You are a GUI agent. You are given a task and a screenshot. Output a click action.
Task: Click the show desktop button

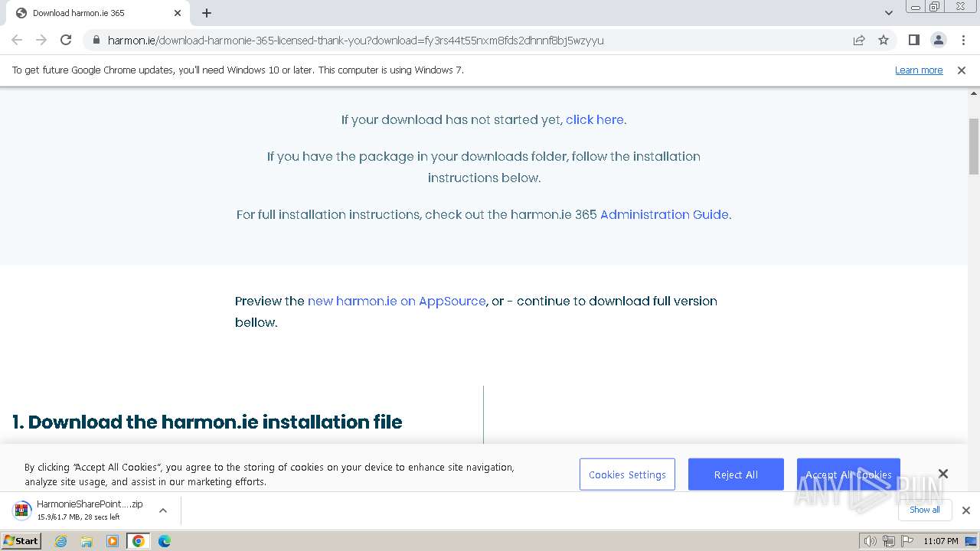point(971,541)
